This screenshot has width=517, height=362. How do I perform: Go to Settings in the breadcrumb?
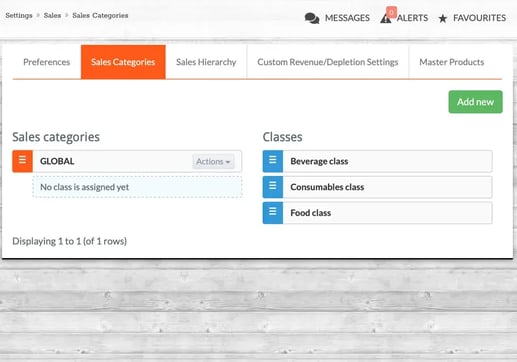(19, 15)
